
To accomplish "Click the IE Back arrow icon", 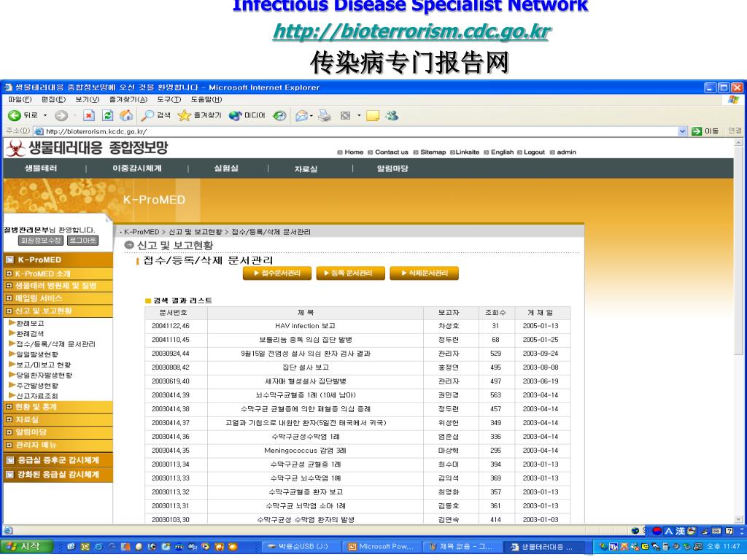I will pyautogui.click(x=15, y=115).
